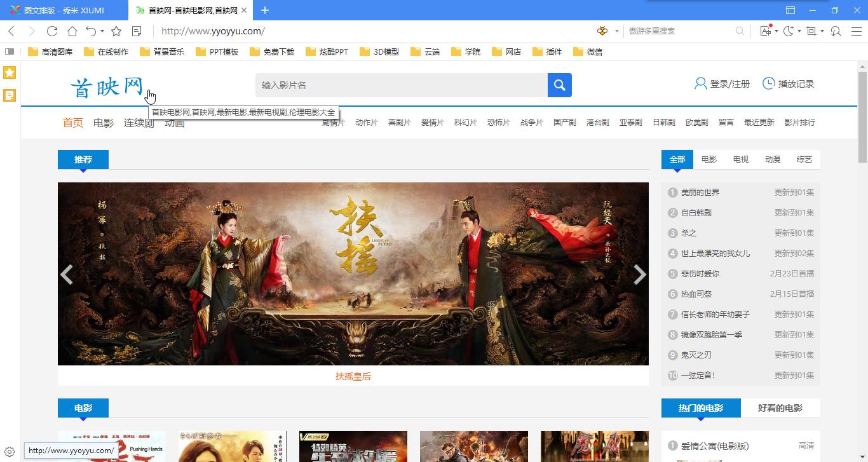This screenshot has width=868, height=462.
Task: Open reader mode icon beside favorites star
Action: pos(137,31)
